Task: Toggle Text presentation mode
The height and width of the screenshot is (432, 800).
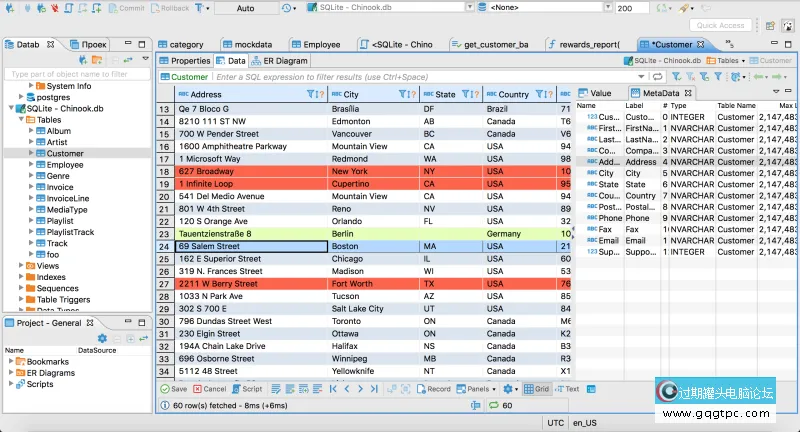Action: tap(567, 389)
